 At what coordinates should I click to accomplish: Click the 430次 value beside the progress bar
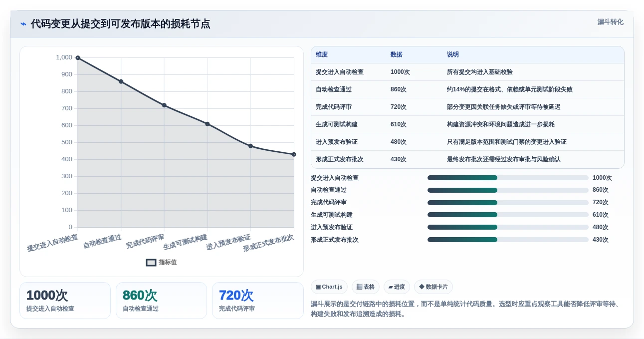(x=601, y=240)
